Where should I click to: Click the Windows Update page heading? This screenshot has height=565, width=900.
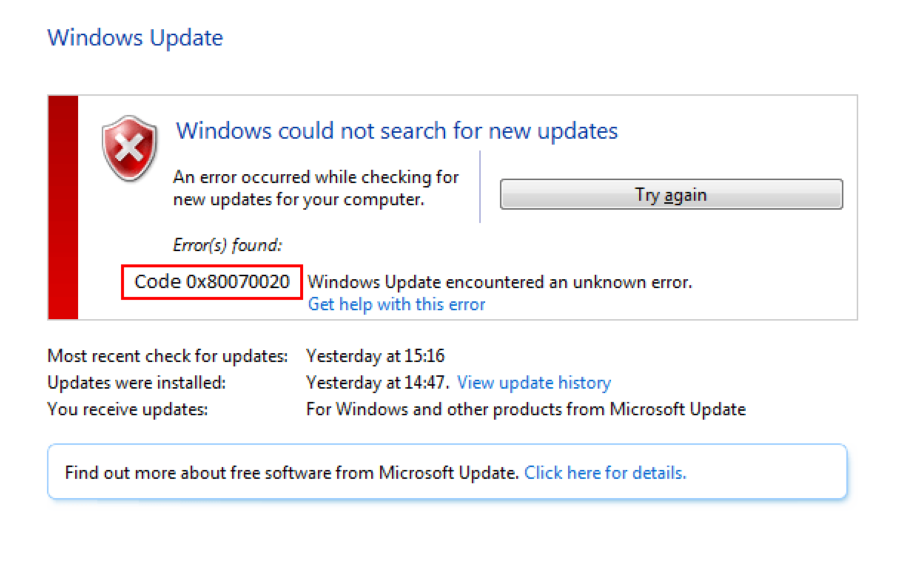(x=135, y=38)
